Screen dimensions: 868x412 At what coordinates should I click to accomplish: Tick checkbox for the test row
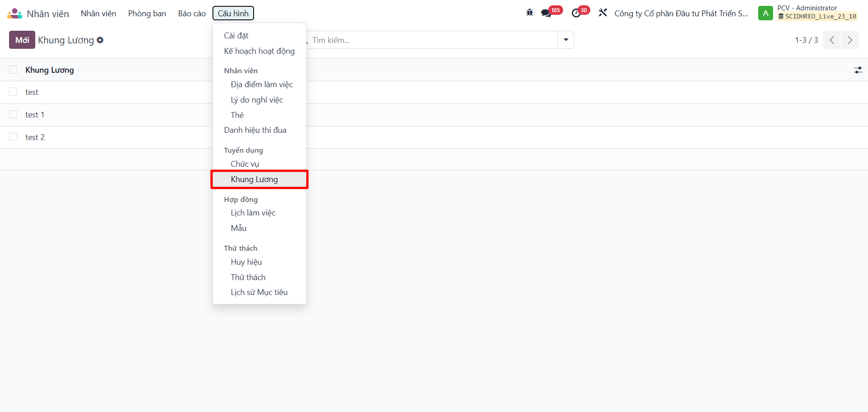[x=13, y=92]
